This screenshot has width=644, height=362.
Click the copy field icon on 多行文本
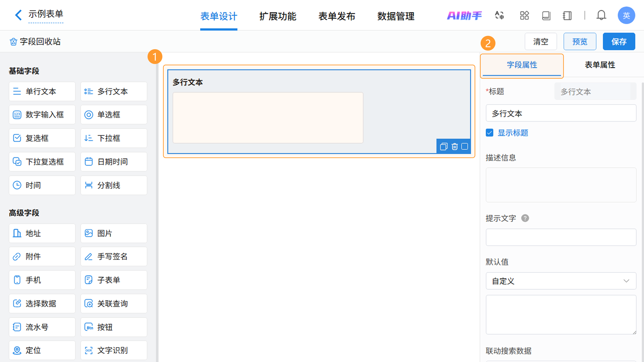tap(443, 147)
